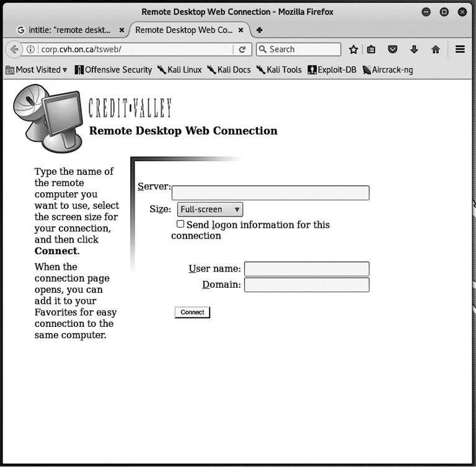Screen dimensions: 476x467
Task: Show site information icon in address bar
Action: click(x=30, y=50)
